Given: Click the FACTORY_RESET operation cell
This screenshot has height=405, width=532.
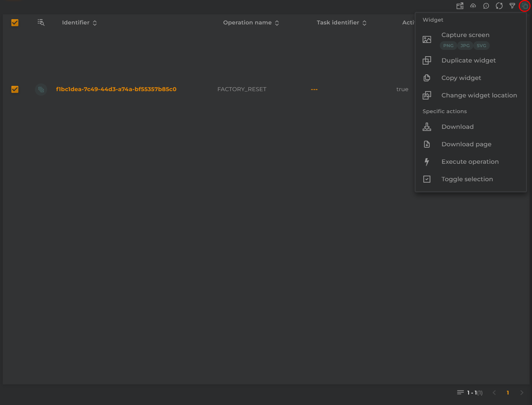Looking at the screenshot, I should [x=242, y=89].
